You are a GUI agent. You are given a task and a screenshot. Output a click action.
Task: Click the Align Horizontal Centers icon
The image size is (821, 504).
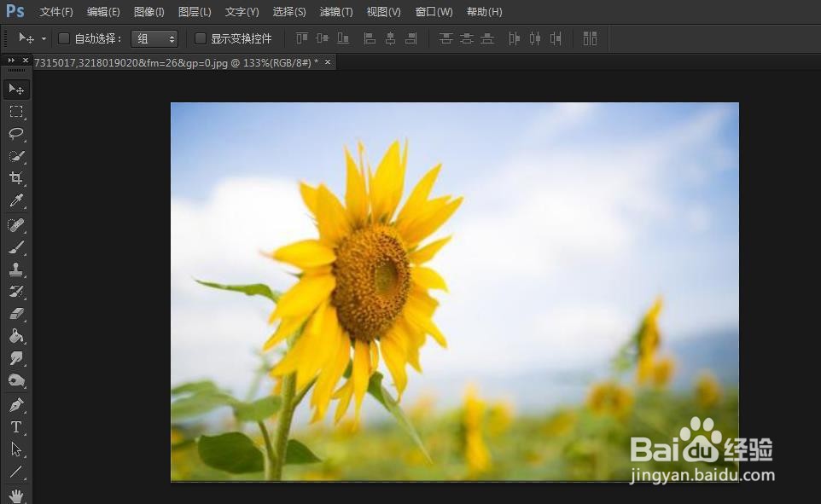tap(391, 38)
